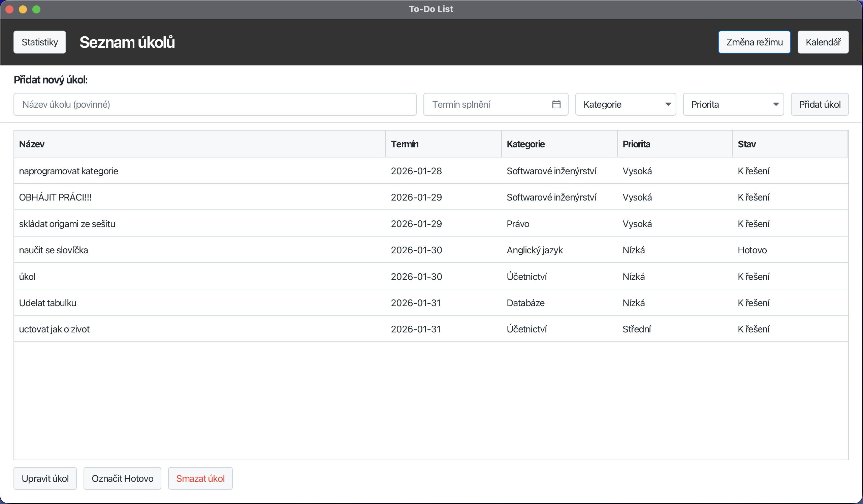Expand the Kategorie dropdown

[625, 104]
